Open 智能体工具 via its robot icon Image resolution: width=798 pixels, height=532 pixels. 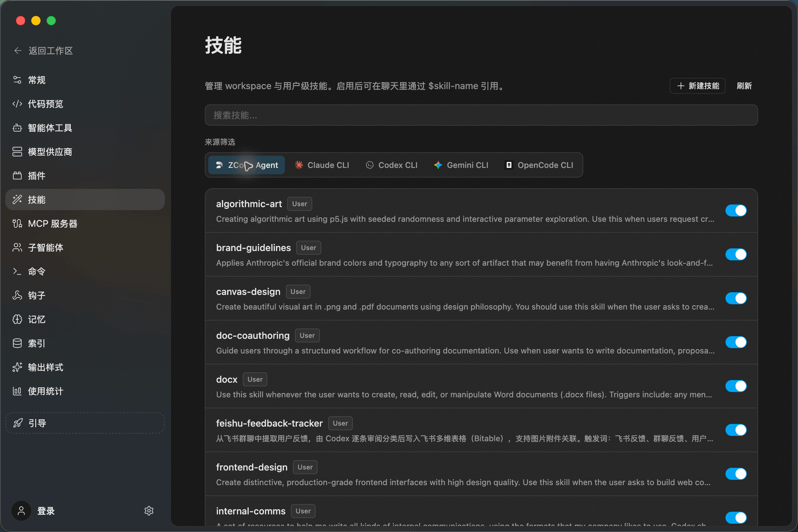tap(17, 128)
